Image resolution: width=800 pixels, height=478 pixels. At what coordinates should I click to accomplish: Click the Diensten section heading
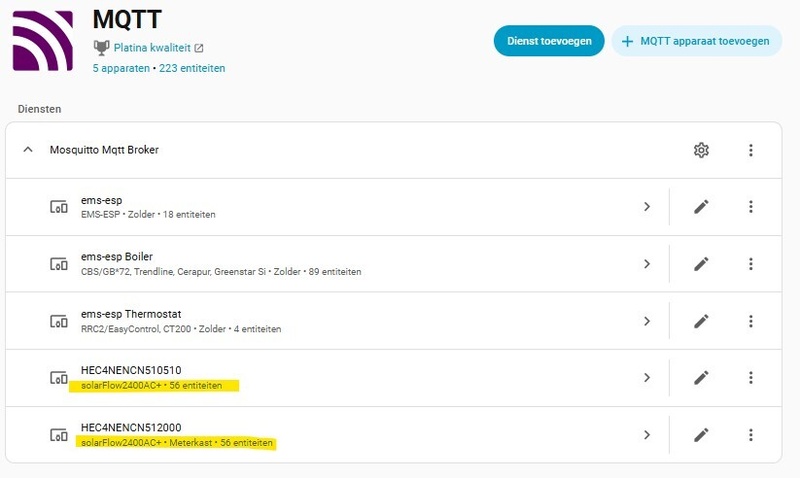tap(39, 109)
